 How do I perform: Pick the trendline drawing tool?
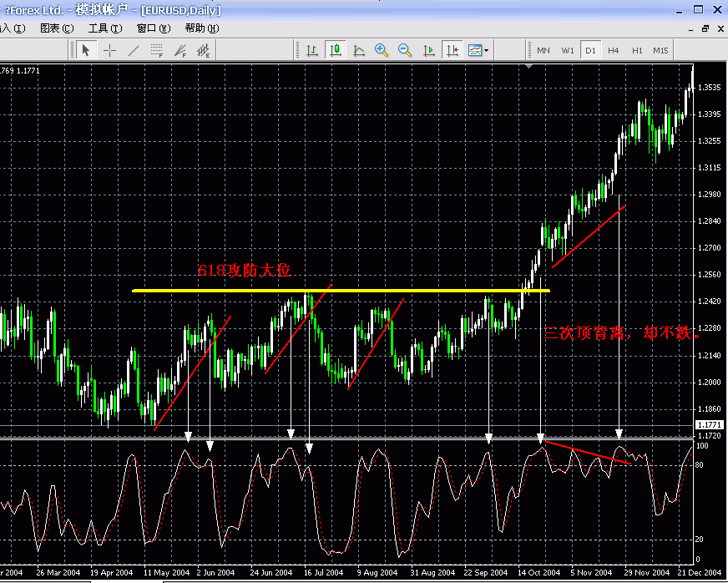133,50
